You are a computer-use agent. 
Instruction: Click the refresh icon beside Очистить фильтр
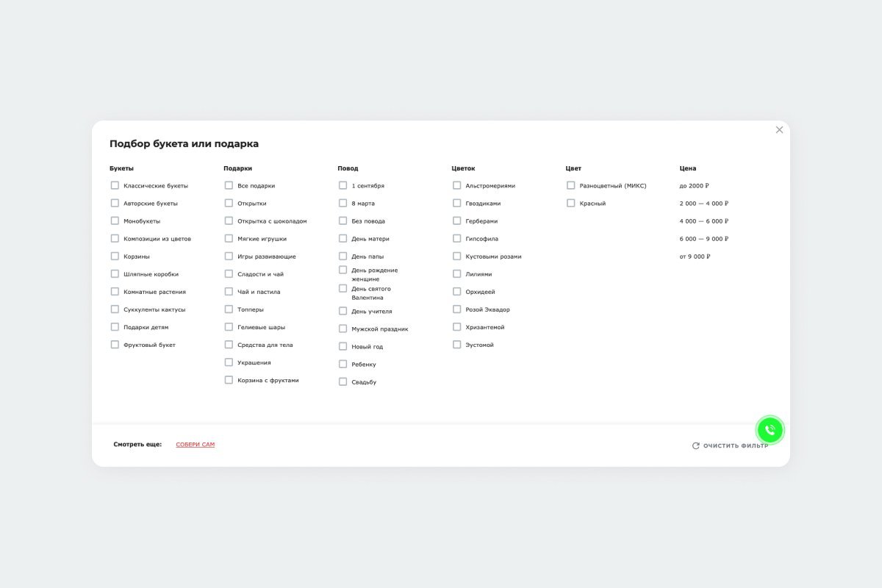point(695,445)
